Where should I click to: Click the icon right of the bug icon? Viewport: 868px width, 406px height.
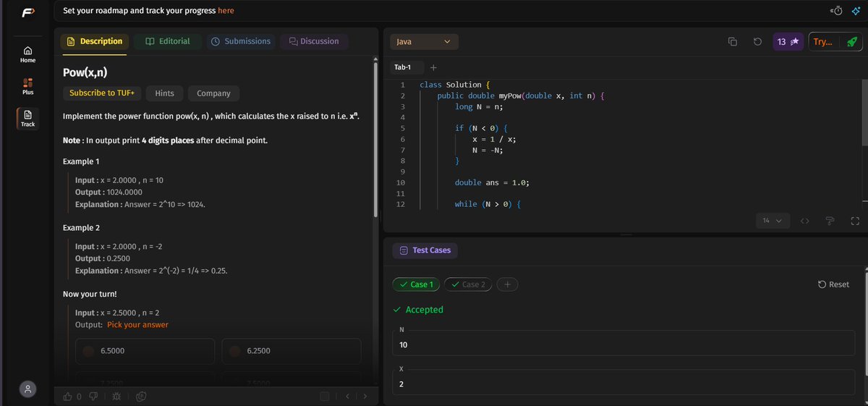pos(141,396)
